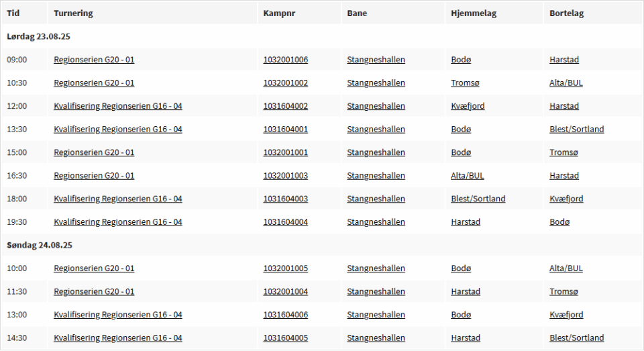Click the Turnering column header
This screenshot has width=644, height=351.
(73, 13)
